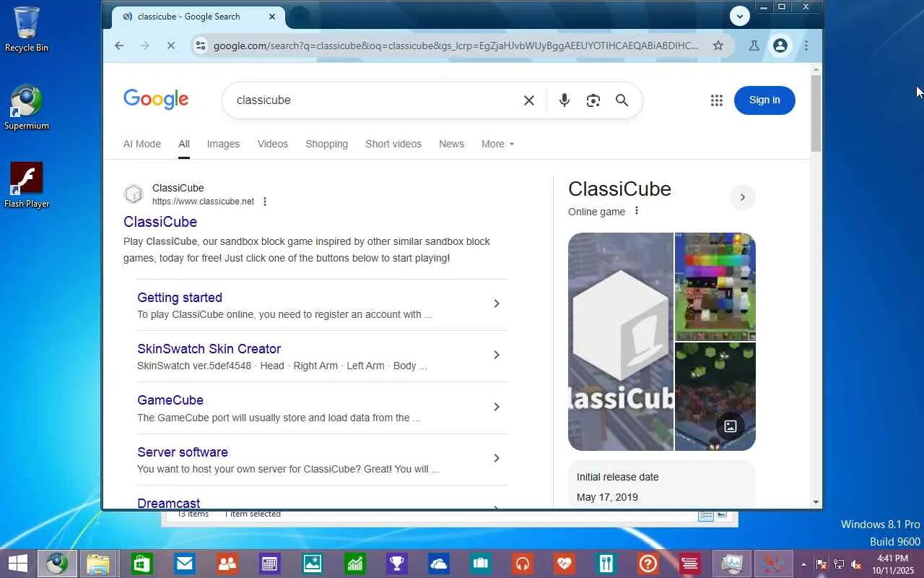Image resolution: width=924 pixels, height=578 pixels.
Task: Switch to Images results
Action: [223, 144]
